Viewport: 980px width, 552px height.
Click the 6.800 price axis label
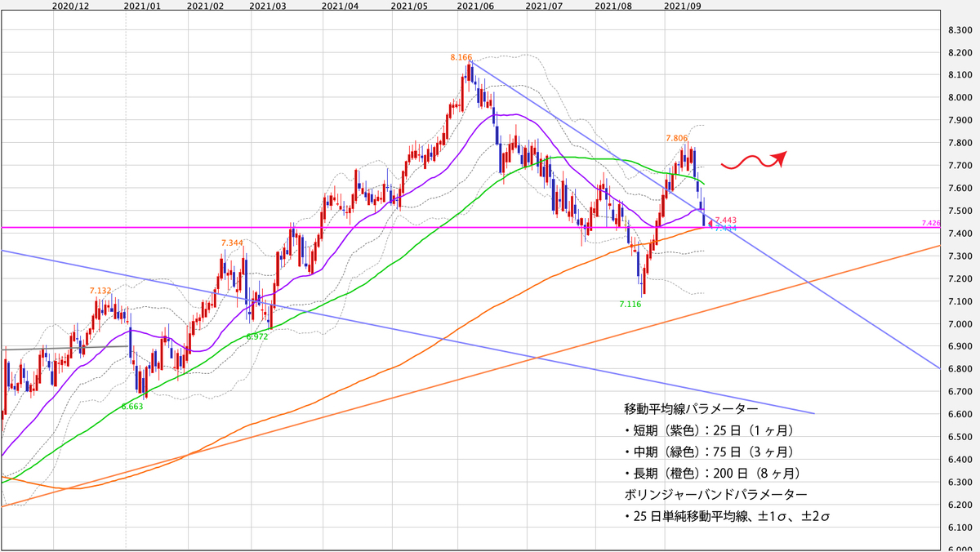point(959,370)
